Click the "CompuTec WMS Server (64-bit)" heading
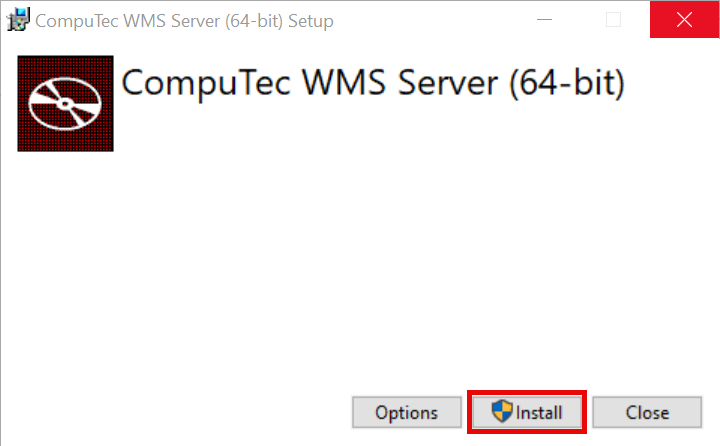Screen dimensions: 720x446 [x=372, y=84]
